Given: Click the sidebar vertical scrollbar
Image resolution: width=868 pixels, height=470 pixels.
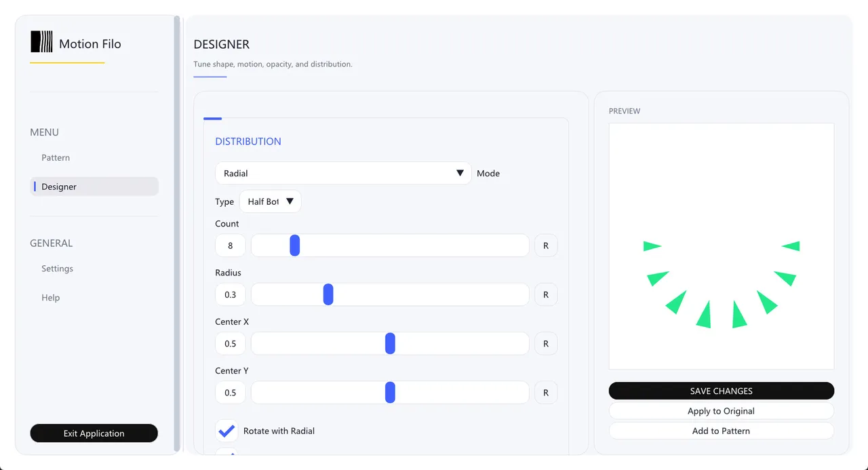Looking at the screenshot, I should tap(177, 234).
